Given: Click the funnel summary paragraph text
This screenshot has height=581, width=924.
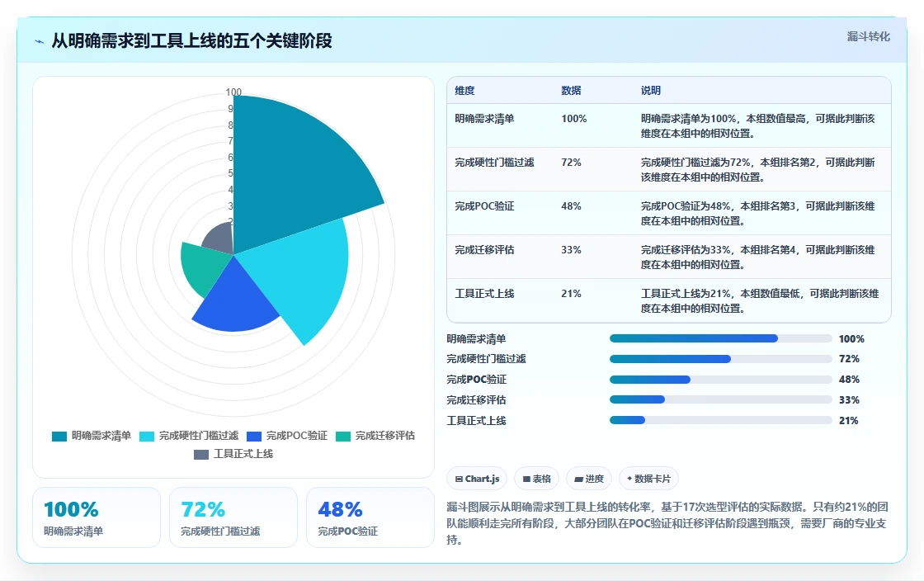Looking at the screenshot, I should click(667, 523).
